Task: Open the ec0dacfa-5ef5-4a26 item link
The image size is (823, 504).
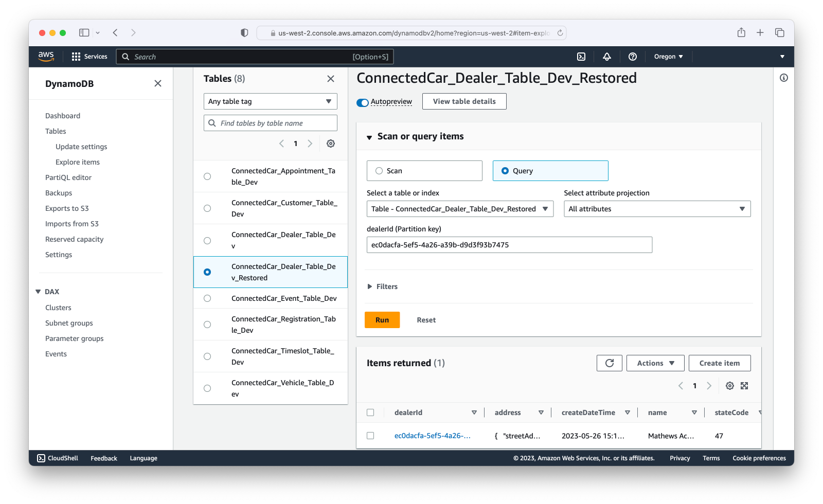Action: click(433, 436)
